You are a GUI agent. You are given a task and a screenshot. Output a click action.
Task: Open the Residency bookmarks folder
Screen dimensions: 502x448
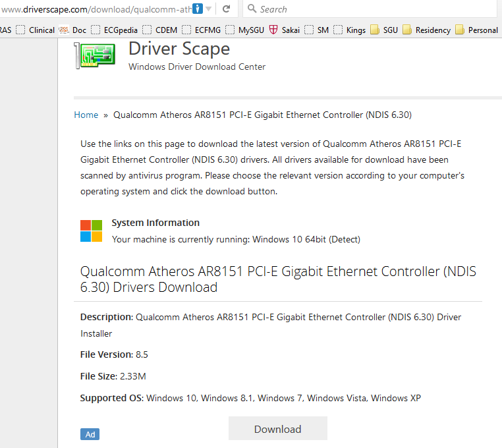[426, 30]
